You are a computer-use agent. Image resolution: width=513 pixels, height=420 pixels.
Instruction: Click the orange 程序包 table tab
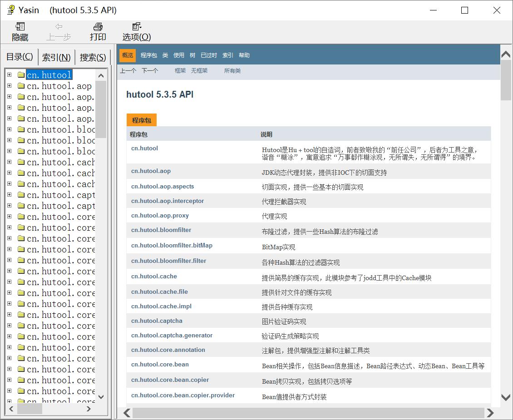point(141,120)
